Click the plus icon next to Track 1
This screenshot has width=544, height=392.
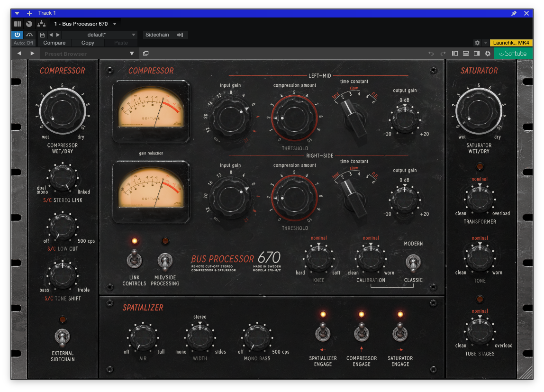29,13
